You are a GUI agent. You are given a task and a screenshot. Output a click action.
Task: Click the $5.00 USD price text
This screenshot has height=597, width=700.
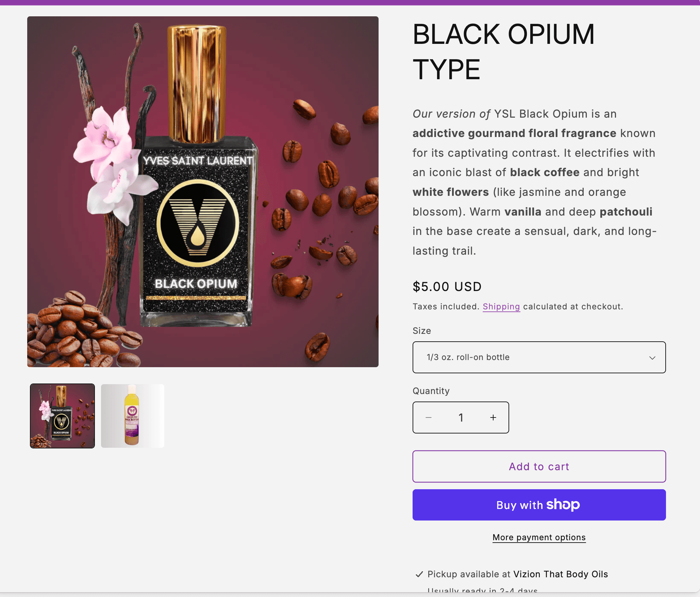pyautogui.click(x=447, y=287)
